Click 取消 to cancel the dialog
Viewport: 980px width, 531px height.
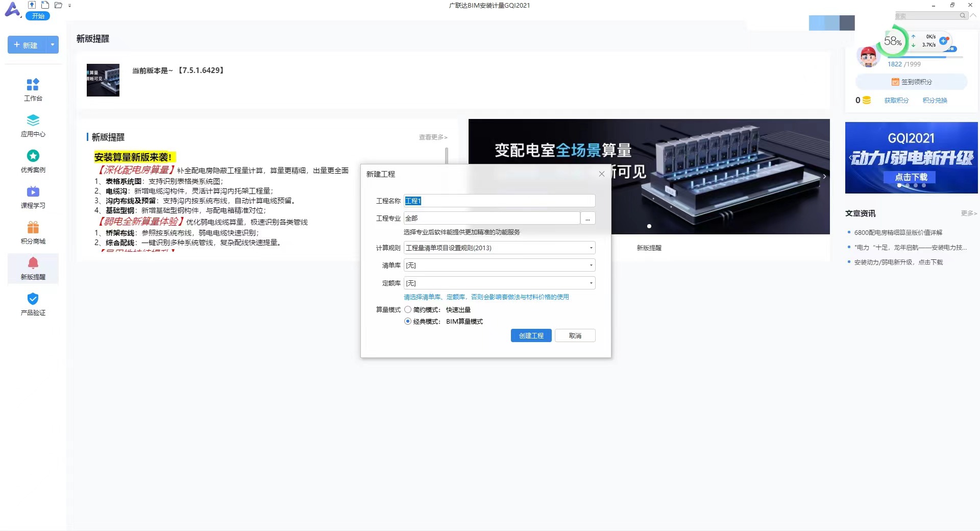[575, 335]
